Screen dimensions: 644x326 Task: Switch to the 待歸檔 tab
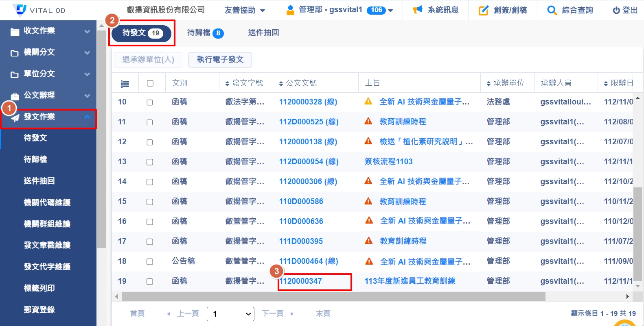[205, 33]
